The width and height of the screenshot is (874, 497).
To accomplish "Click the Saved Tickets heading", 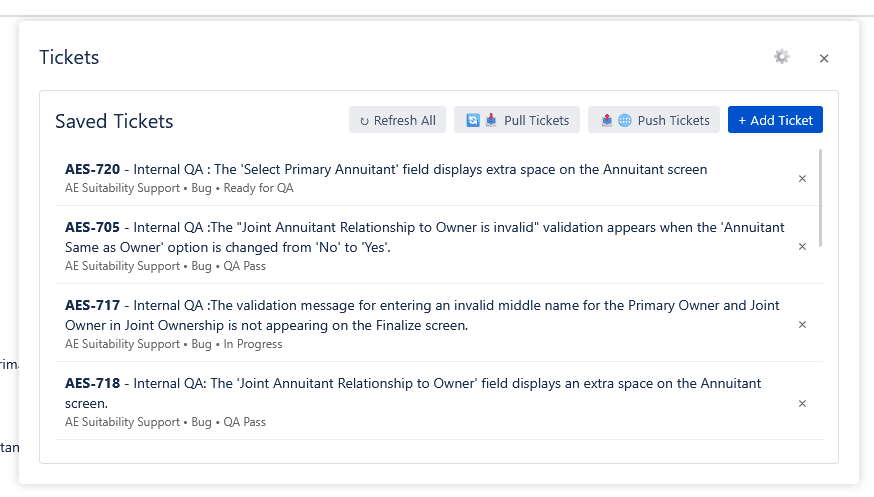I will (114, 121).
